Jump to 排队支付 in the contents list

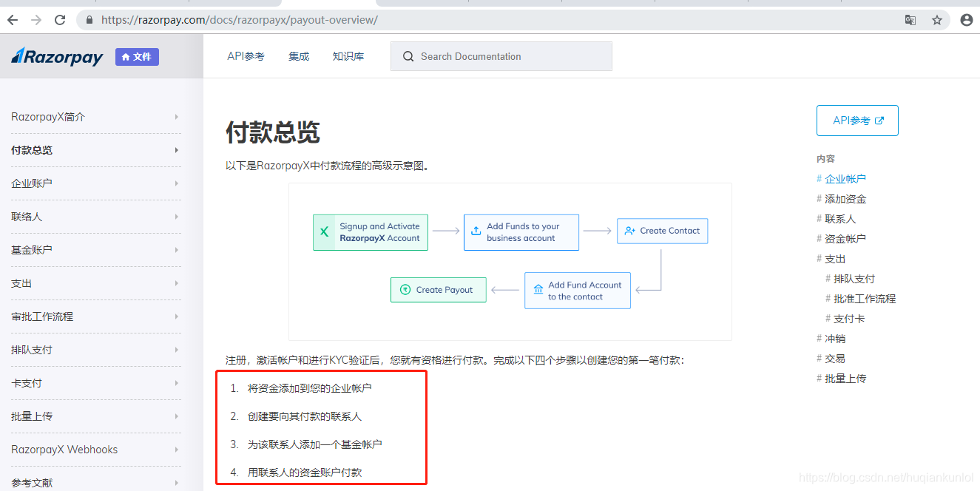click(854, 279)
